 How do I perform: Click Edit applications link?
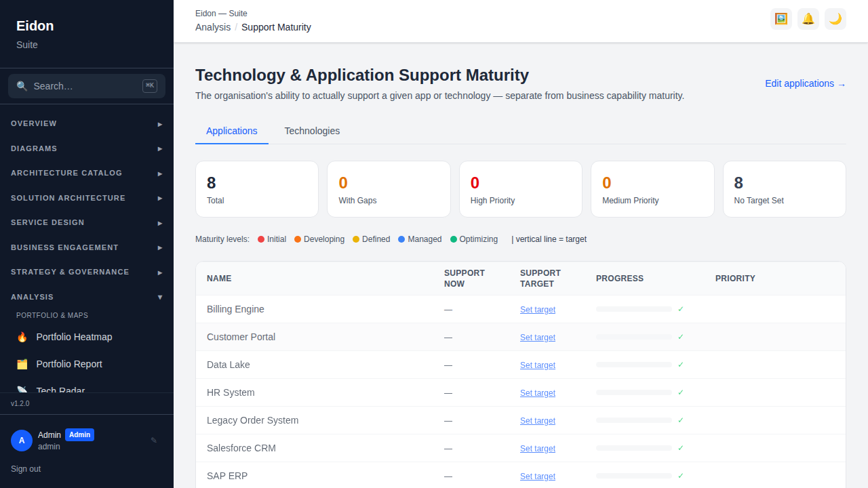click(x=806, y=83)
